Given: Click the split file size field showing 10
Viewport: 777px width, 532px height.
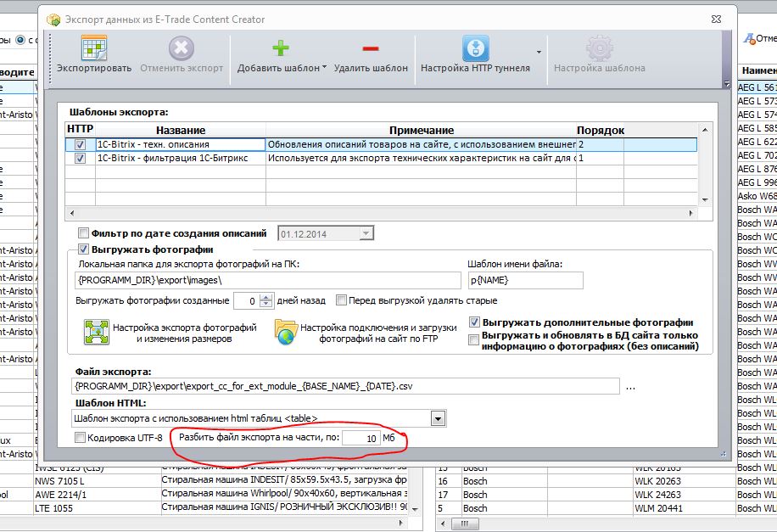Looking at the screenshot, I should [x=361, y=439].
